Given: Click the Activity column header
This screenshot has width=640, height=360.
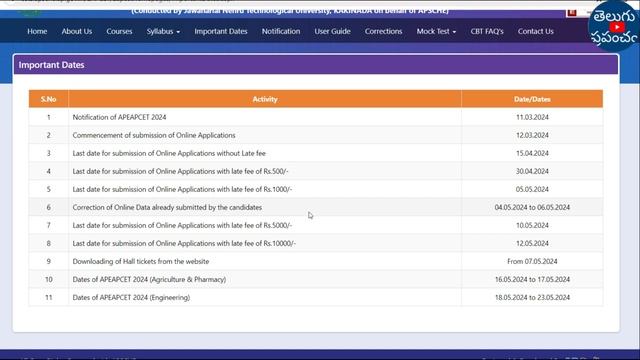Looking at the screenshot, I should click(265, 99).
